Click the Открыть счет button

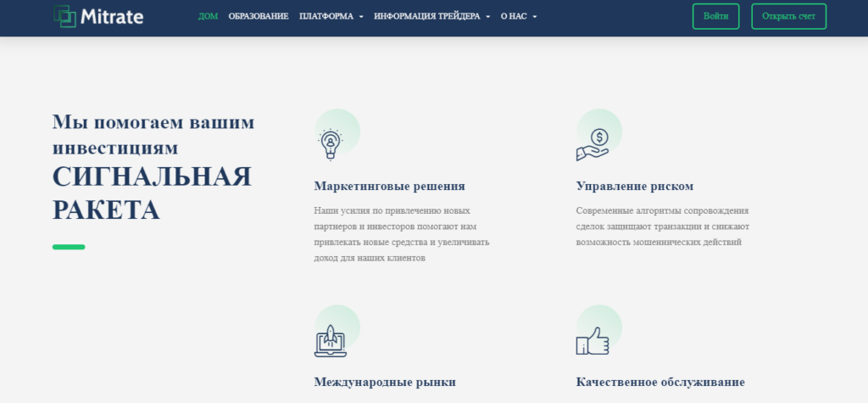(788, 16)
